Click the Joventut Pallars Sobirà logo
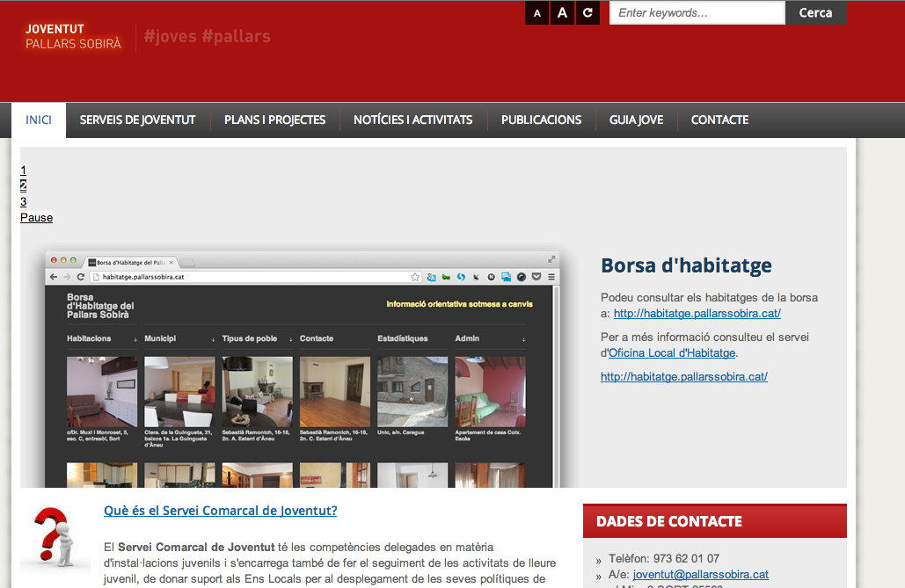905x588 pixels. point(73,36)
